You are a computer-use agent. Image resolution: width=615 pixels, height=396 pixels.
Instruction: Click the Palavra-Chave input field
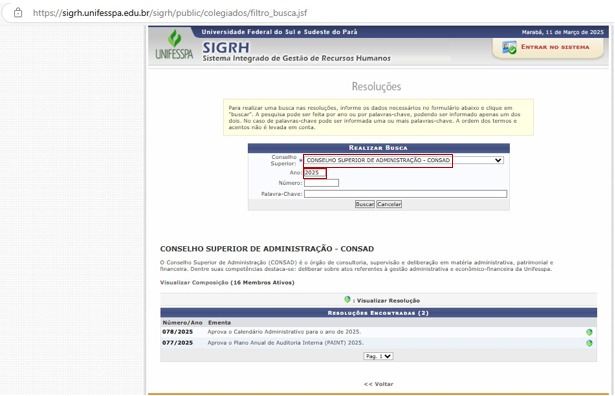pyautogui.click(x=405, y=194)
